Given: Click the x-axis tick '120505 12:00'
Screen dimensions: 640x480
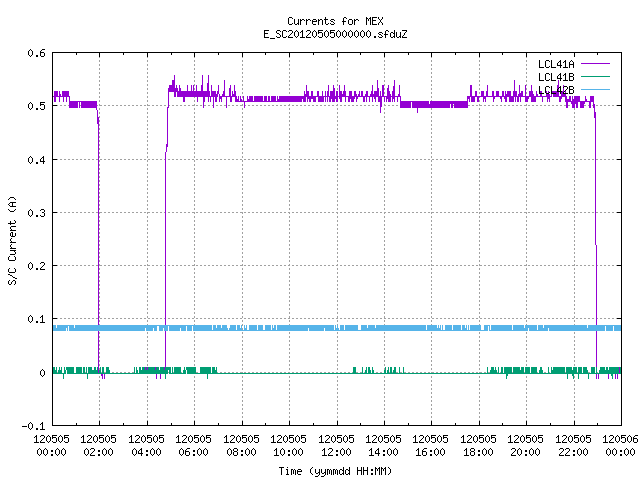Looking at the screenshot, I should 336,446.
